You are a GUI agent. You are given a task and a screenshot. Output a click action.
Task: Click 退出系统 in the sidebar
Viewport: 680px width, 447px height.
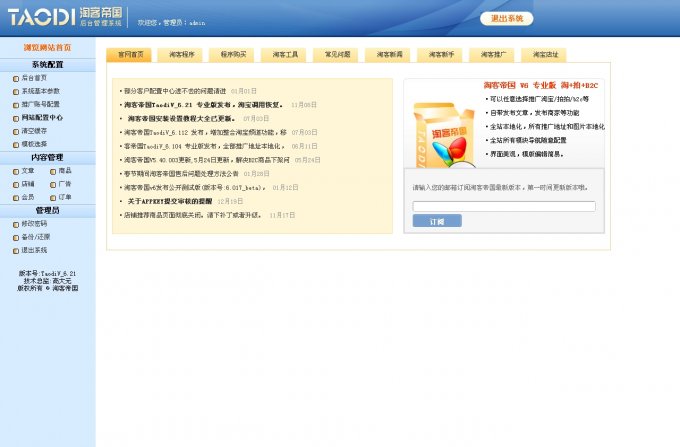pos(34,251)
